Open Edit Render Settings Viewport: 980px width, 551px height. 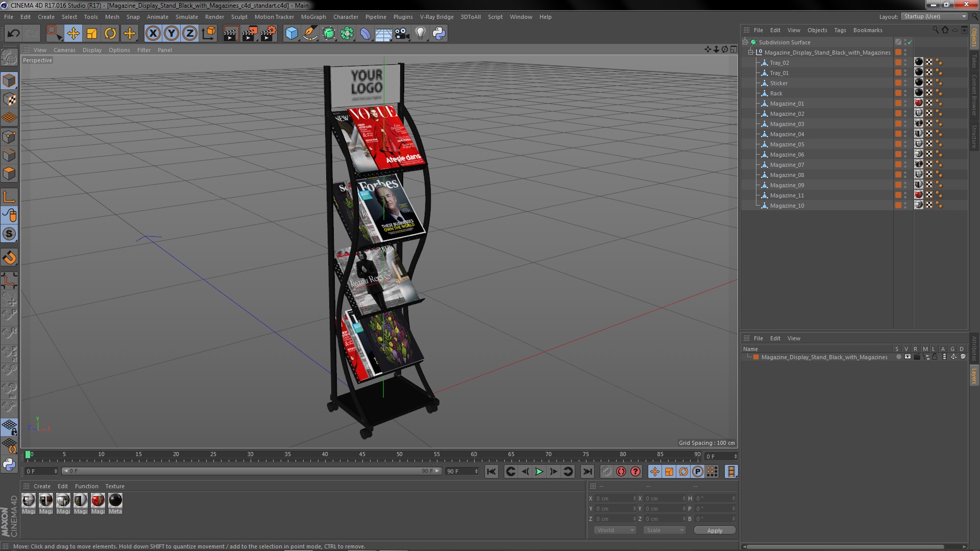click(268, 34)
